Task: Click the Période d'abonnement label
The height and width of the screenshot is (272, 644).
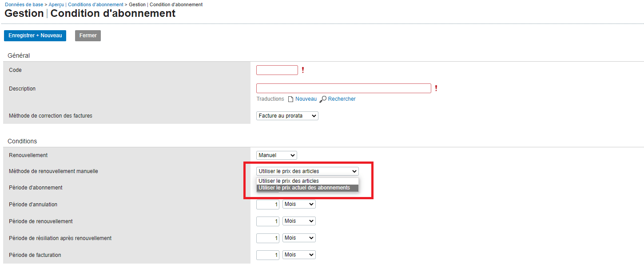Action: 36,188
